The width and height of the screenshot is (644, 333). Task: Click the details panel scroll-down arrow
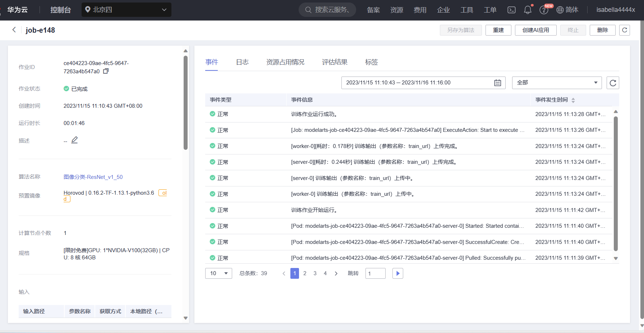[185, 318]
